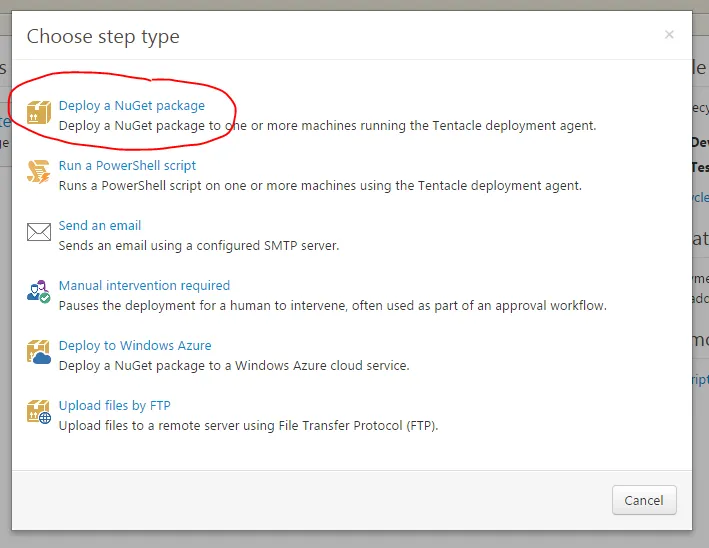This screenshot has height=548, width=709.
Task: Click the PowerShell script scroll icon
Action: click(39, 172)
